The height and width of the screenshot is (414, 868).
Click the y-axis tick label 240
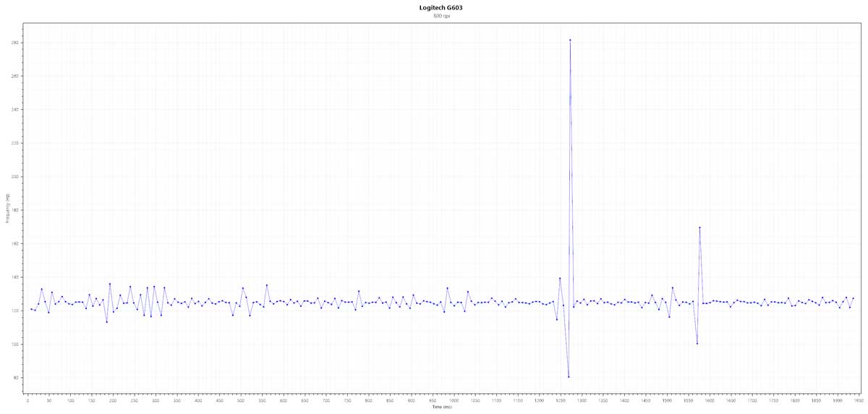click(x=17, y=110)
